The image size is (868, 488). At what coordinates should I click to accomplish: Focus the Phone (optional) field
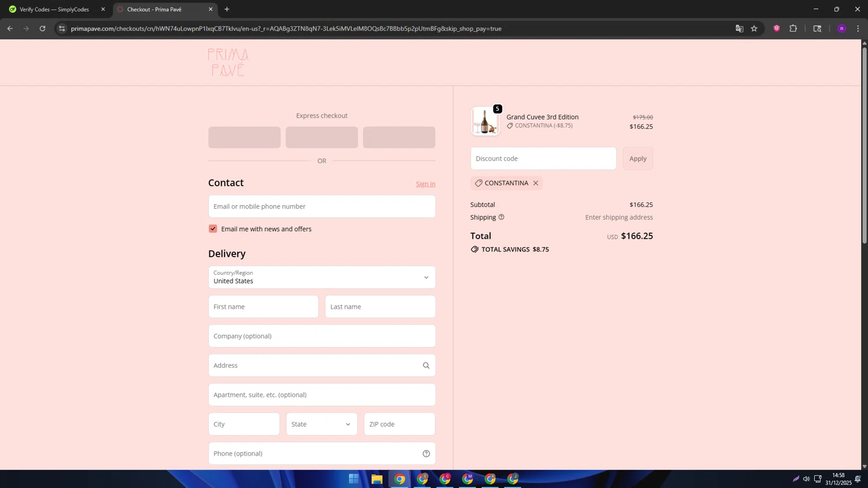(322, 453)
